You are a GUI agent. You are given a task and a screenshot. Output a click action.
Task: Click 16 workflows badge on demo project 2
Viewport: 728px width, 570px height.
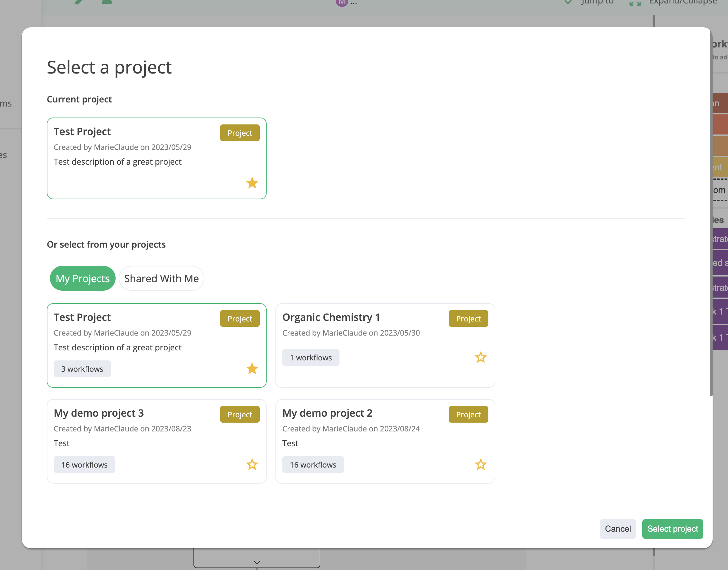(313, 464)
